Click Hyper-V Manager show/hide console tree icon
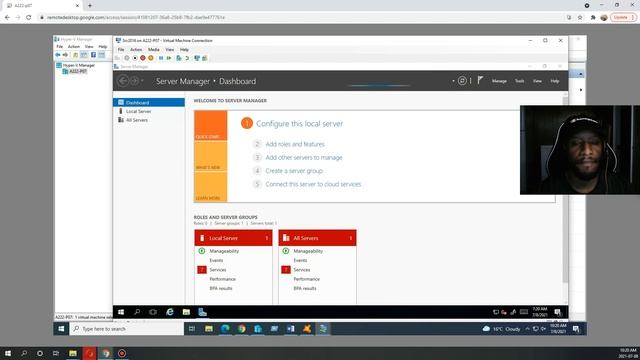 pyautogui.click(x=84, y=55)
